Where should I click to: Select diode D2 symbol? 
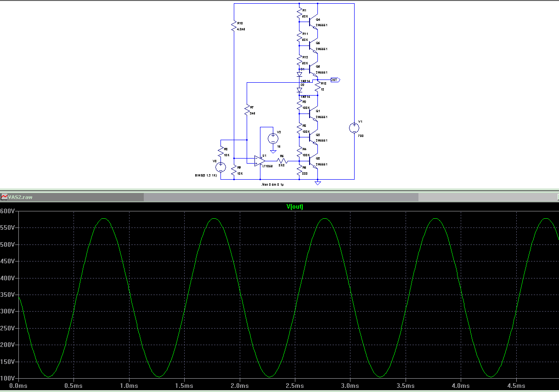299,90
